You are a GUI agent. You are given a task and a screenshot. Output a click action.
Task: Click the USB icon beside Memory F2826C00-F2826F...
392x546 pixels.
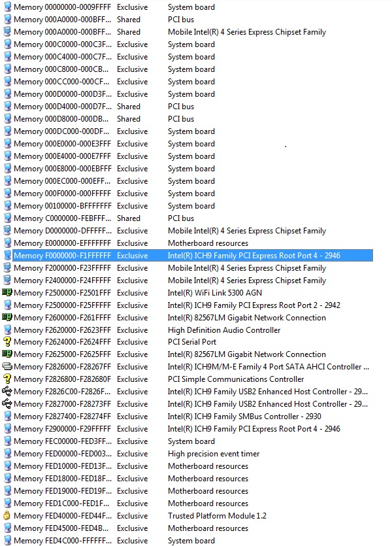(x=7, y=392)
